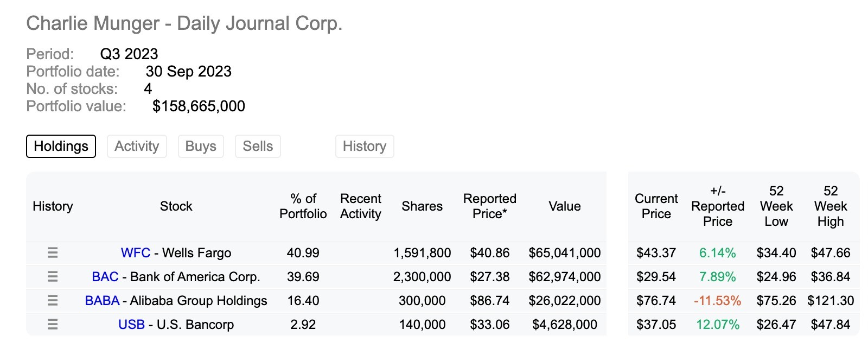
Task: Open the USB ticker link
Action: click(131, 325)
